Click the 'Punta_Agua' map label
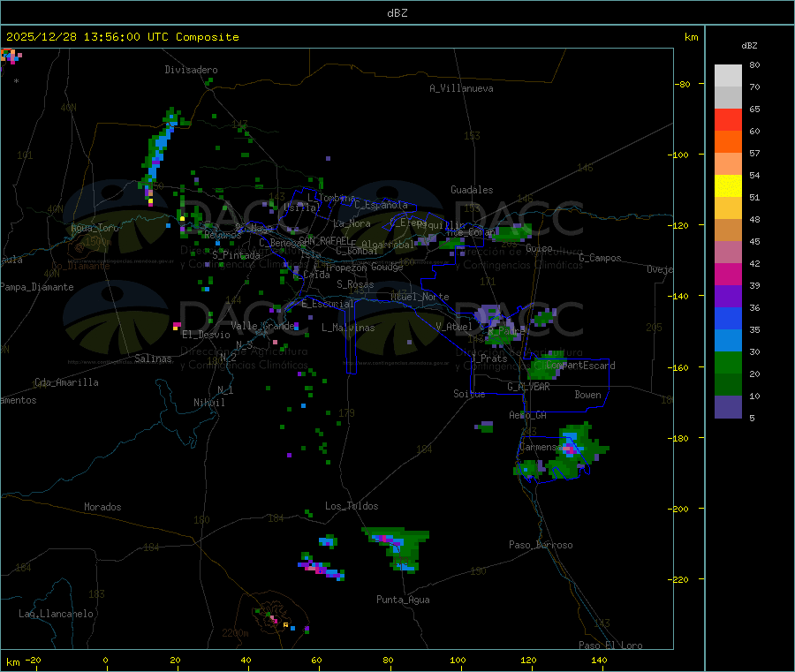795x672 pixels. pos(403,600)
